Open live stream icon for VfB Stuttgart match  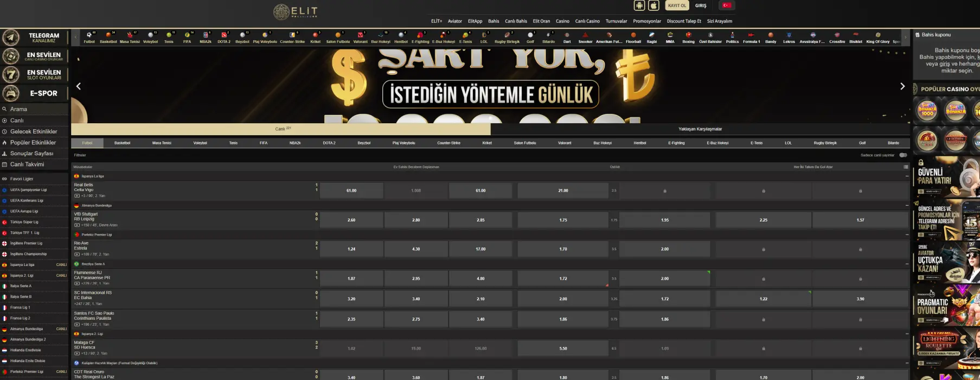[x=77, y=225]
